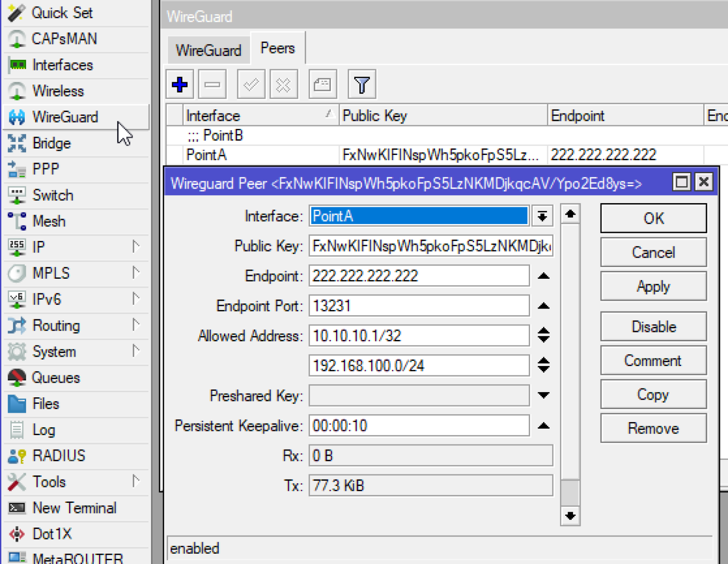Screen dimensions: 728x564
Task: Expand the IPv6 submenu
Action: [x=136, y=299]
